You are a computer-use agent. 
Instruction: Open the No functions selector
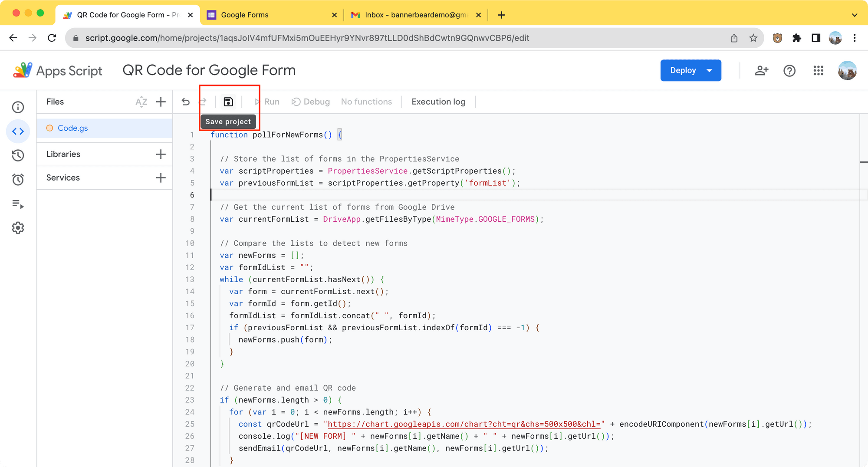click(x=366, y=102)
